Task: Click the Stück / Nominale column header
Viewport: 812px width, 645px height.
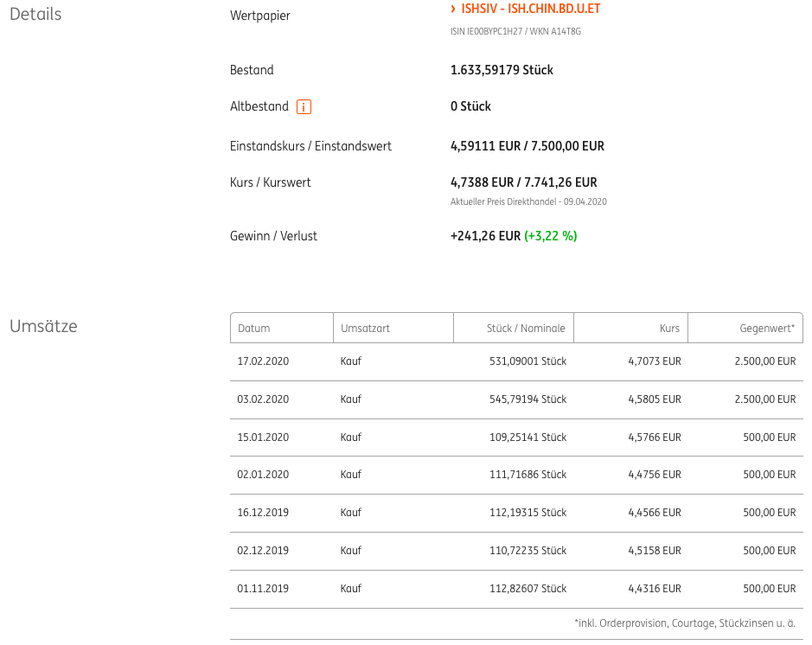Action: point(513,328)
